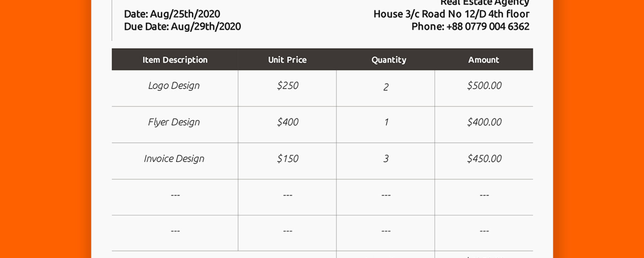The image size is (644, 258).
Task: Click the Invoice Design item cell
Action: (x=174, y=159)
